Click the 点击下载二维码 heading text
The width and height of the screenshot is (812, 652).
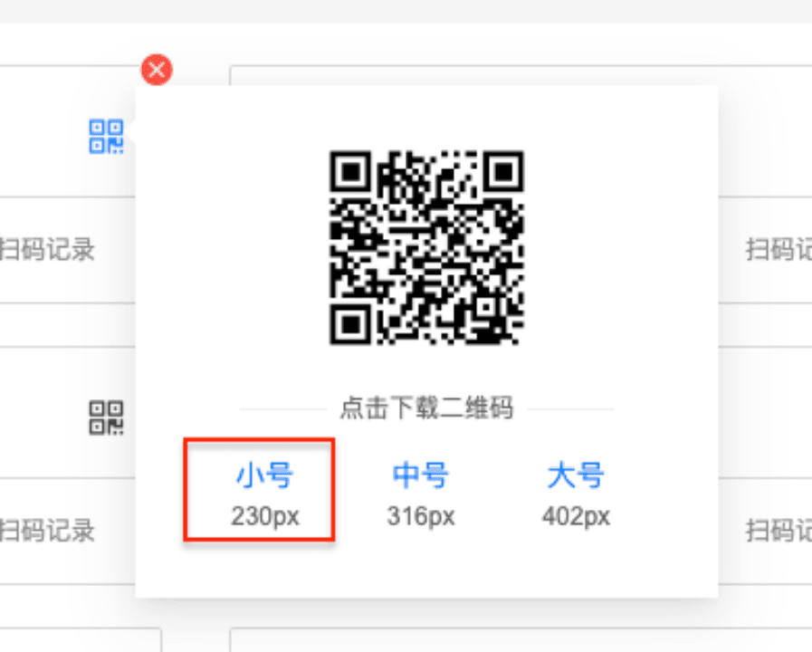tap(426, 408)
